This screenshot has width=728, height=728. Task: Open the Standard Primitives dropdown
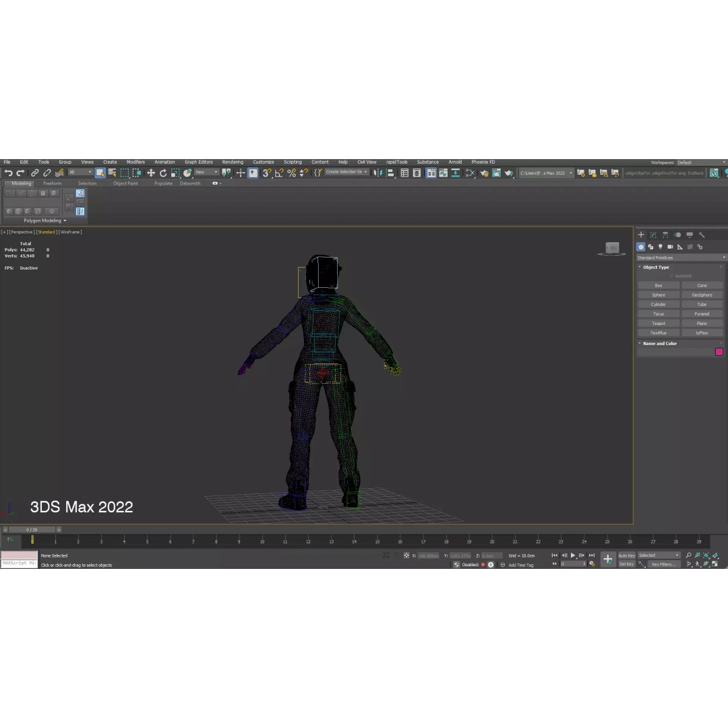[681, 257]
